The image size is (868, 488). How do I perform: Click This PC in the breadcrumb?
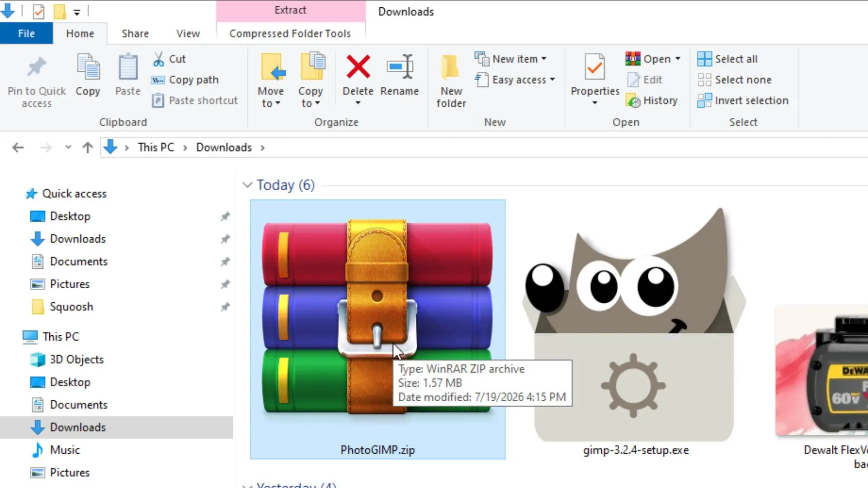pos(156,147)
